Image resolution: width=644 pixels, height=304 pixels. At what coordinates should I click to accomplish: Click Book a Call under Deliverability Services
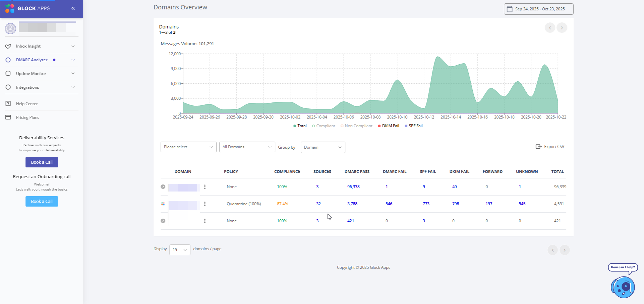coord(42,162)
